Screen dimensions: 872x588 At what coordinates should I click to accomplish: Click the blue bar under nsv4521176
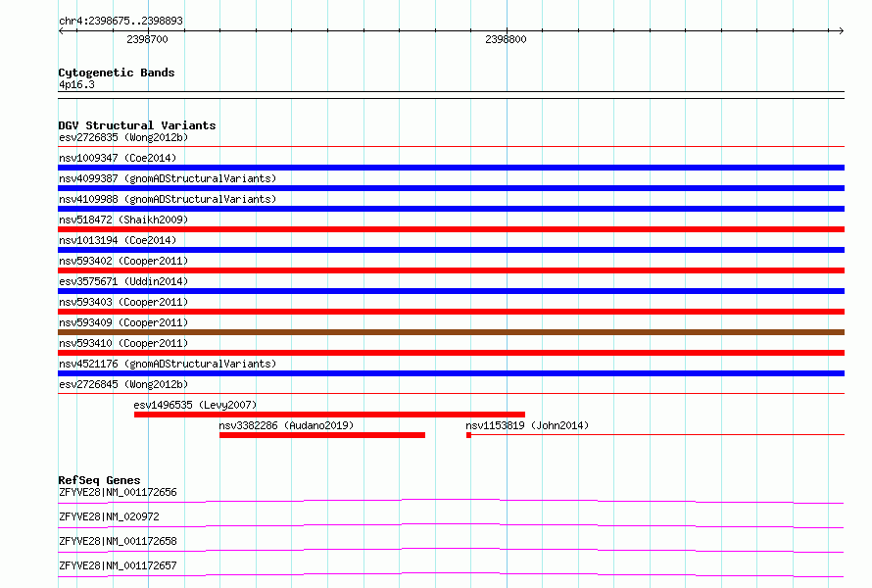pos(451,373)
